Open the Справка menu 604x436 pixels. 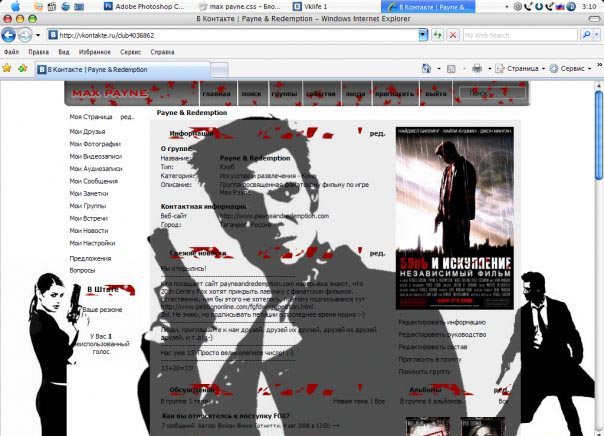162,52
